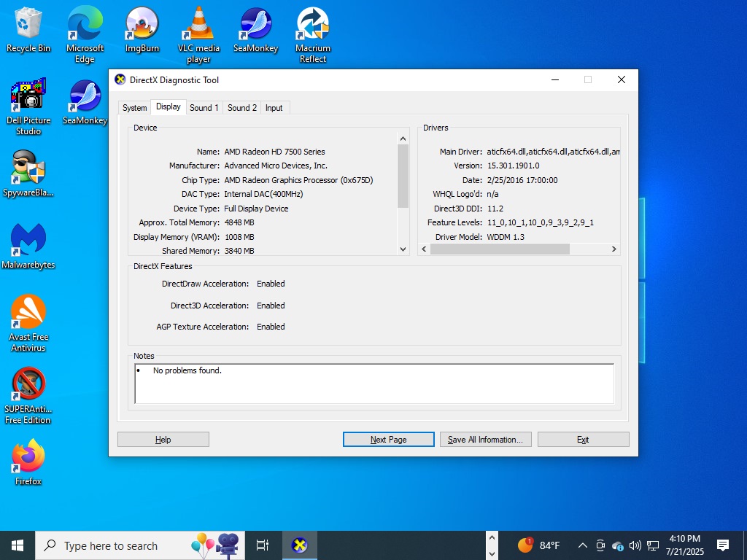Open the Sound 2 tab
747x560 pixels.
click(242, 108)
